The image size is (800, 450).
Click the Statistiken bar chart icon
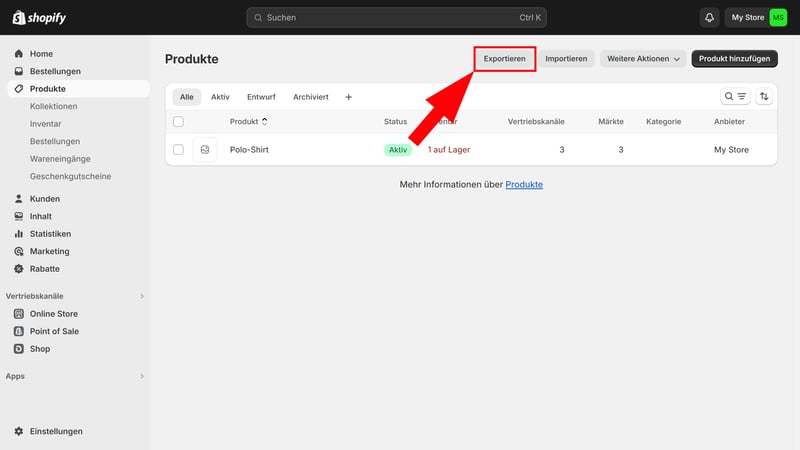coord(19,234)
